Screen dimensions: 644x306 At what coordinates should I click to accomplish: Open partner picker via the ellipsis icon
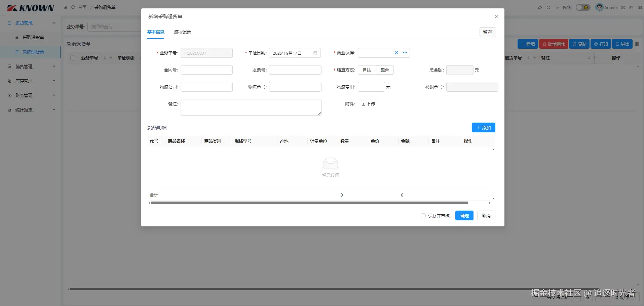coord(405,52)
